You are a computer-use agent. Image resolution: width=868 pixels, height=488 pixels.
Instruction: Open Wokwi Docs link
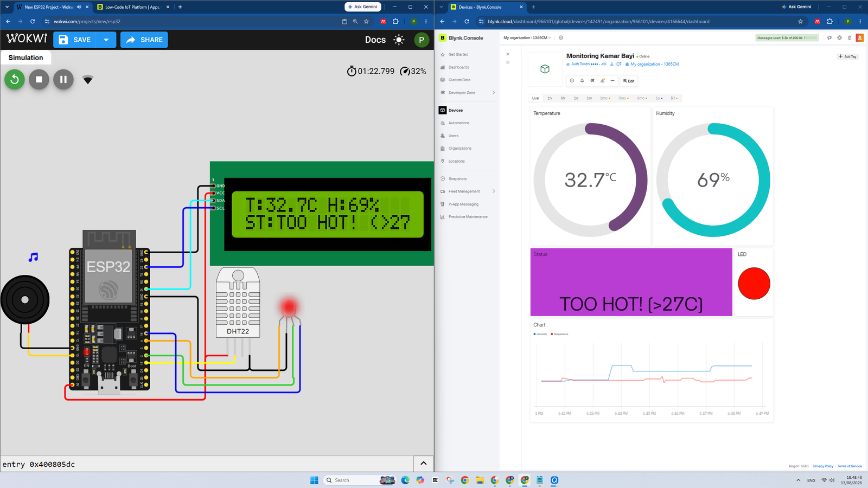(x=375, y=40)
